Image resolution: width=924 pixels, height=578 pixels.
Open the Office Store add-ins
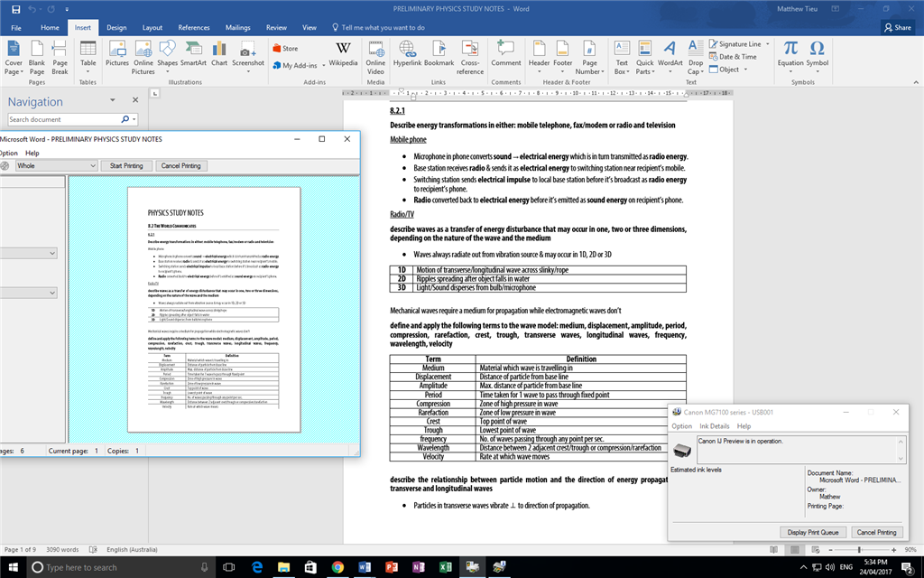click(x=285, y=49)
